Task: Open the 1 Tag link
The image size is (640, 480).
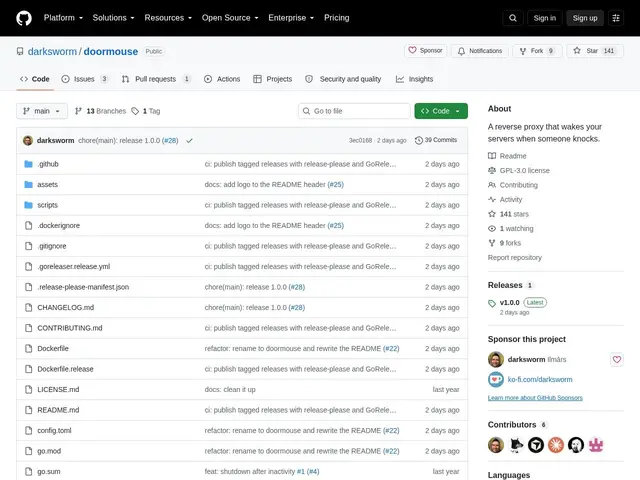Action: [146, 111]
